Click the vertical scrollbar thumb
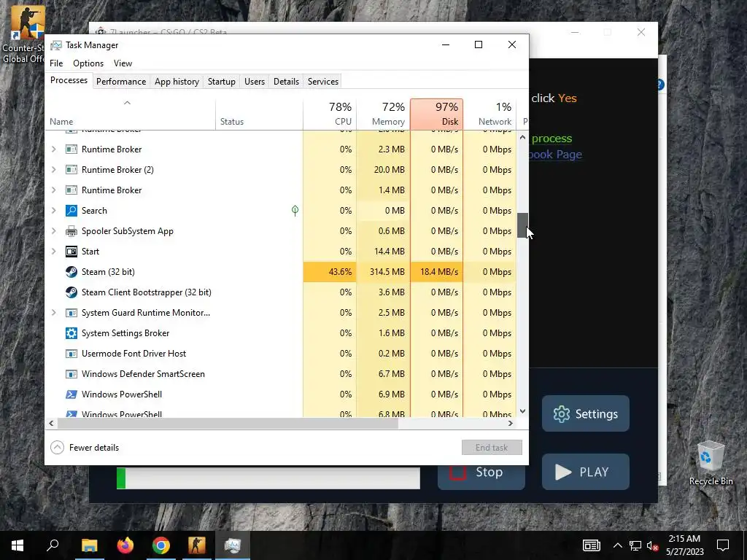 pyautogui.click(x=522, y=225)
